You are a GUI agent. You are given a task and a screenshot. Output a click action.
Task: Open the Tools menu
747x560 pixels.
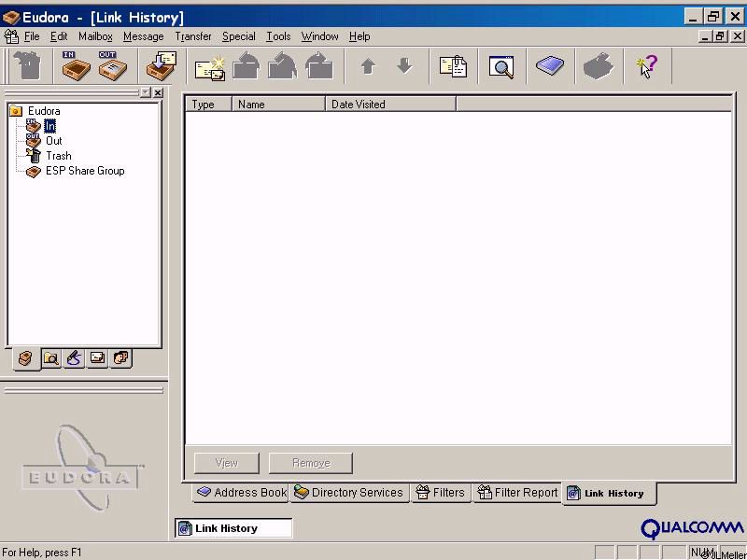(278, 36)
